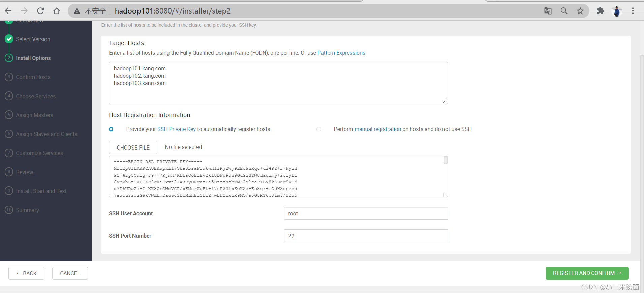This screenshot has width=644, height=293.
Task: Open Install, Start and Test step
Action: [x=41, y=191]
